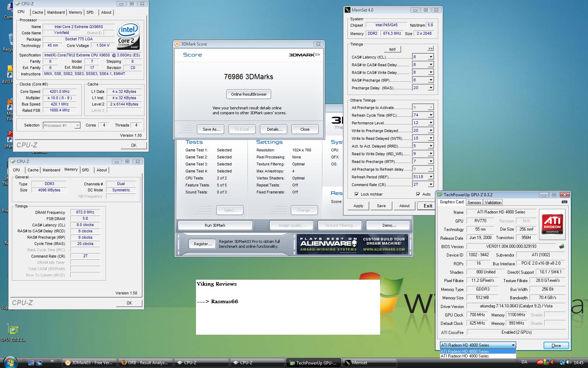Open RAS# Precharge (tRP) dropdown
The height and width of the screenshot is (368, 588).
[431, 80]
